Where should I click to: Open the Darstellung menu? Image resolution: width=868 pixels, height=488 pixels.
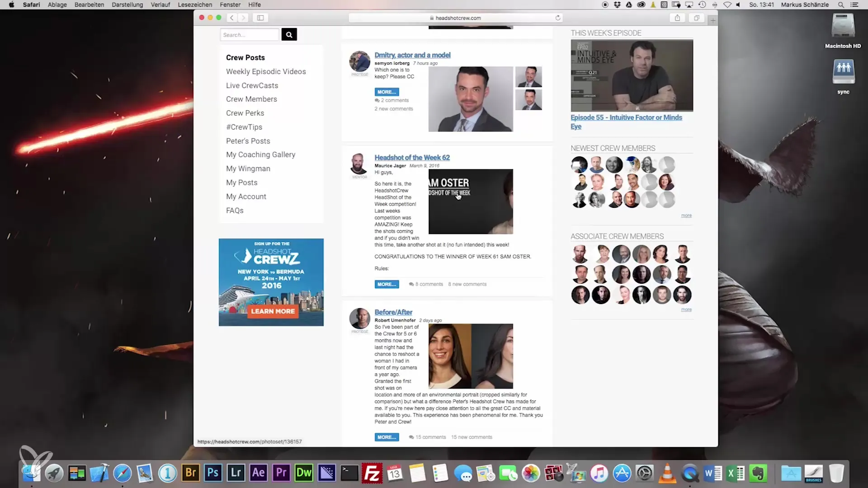tap(127, 5)
